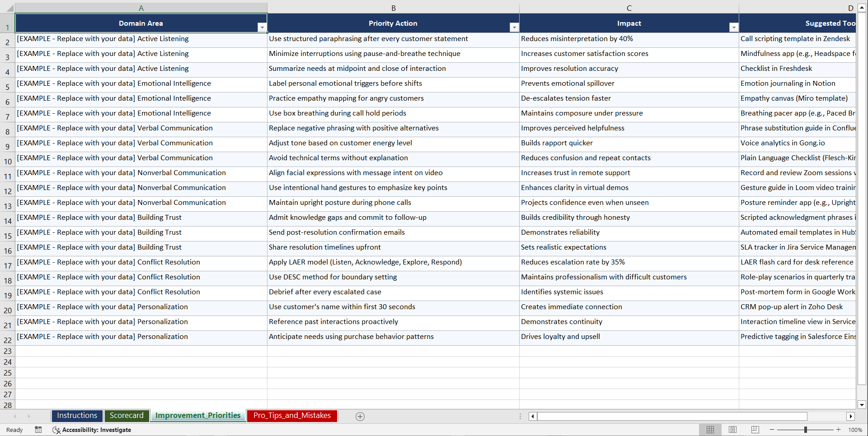Click the Record Macro icon in status bar
The width and height of the screenshot is (868, 436).
click(x=38, y=430)
